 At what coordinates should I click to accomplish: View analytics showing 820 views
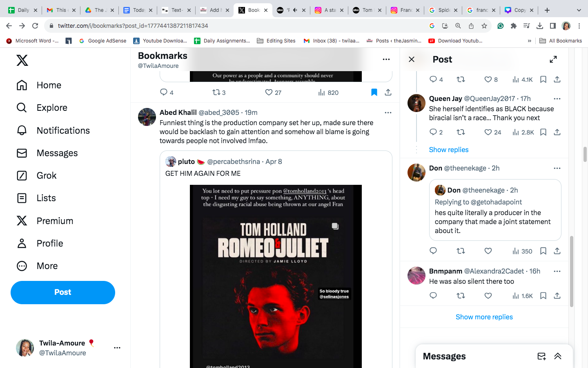[328, 92]
